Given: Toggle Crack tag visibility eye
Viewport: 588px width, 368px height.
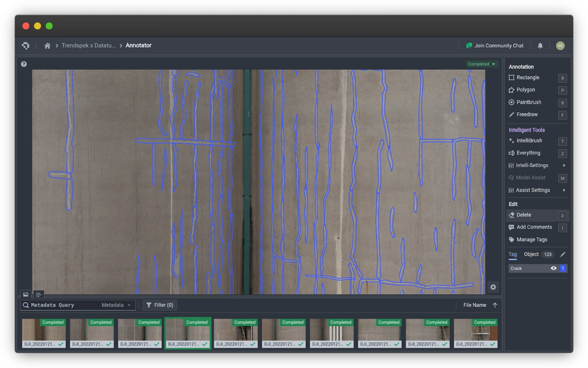Looking at the screenshot, I should [553, 268].
